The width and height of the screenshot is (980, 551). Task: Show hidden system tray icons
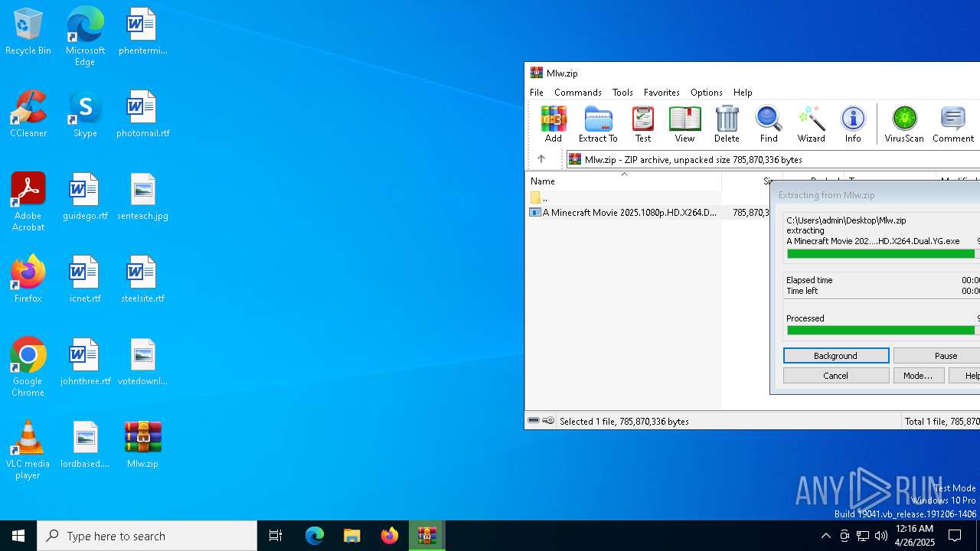click(825, 536)
